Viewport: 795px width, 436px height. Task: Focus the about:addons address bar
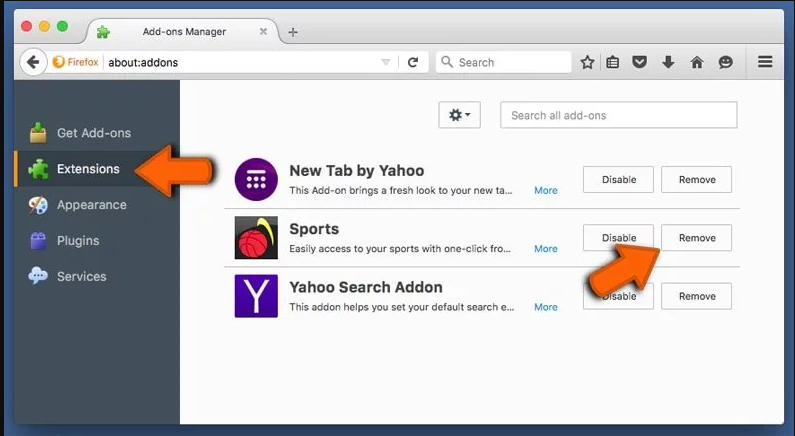[243, 62]
